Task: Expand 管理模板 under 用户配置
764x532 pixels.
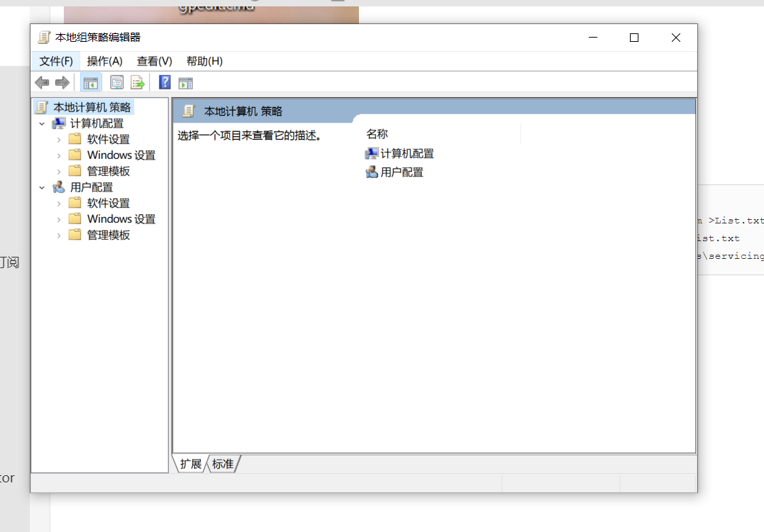Action: (59, 235)
